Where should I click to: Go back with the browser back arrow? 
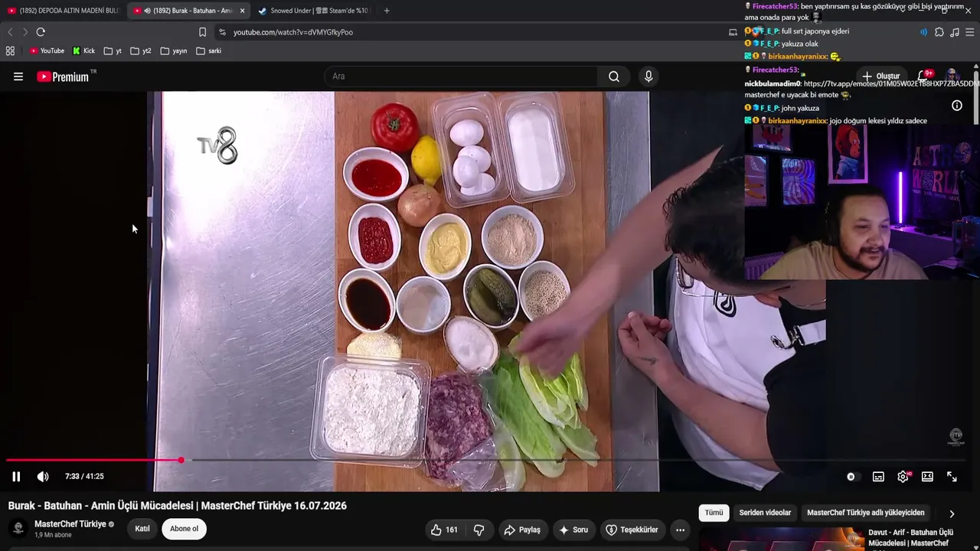(x=10, y=32)
